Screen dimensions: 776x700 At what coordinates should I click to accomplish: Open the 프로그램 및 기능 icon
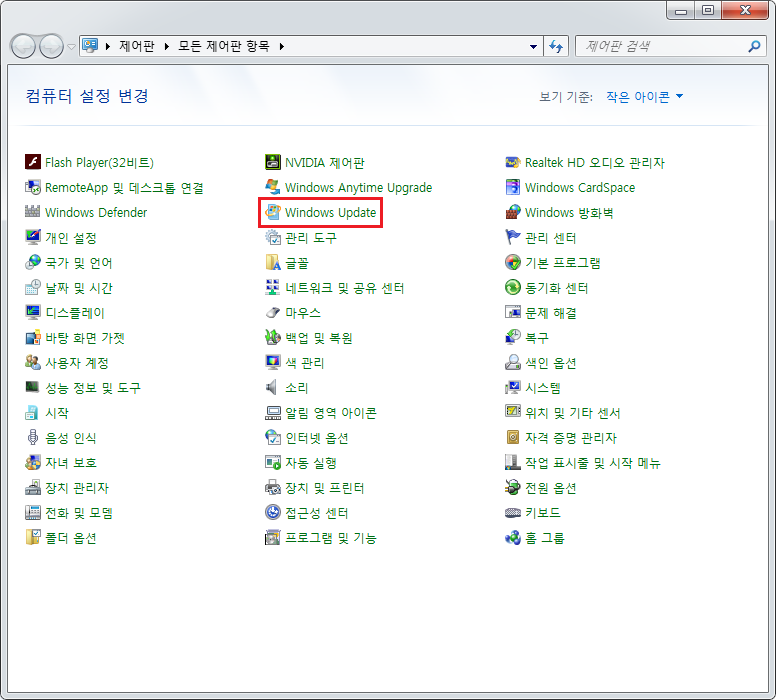pyautogui.click(x=273, y=537)
